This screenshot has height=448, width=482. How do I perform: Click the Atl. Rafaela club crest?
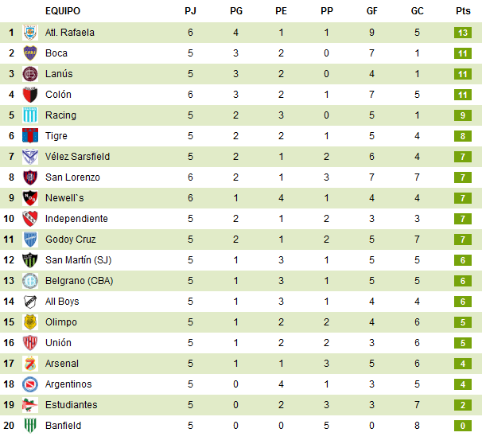pos(30,33)
